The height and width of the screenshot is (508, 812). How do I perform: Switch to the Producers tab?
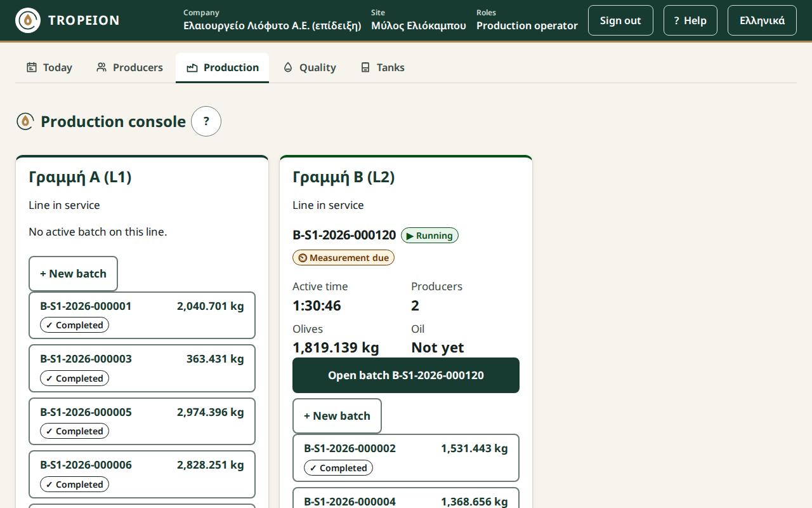coord(129,67)
